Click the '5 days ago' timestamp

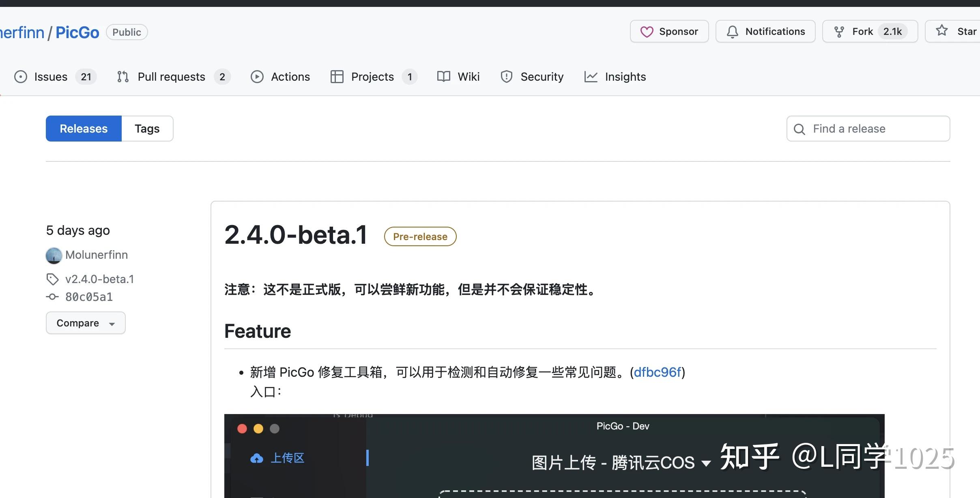[x=78, y=230]
